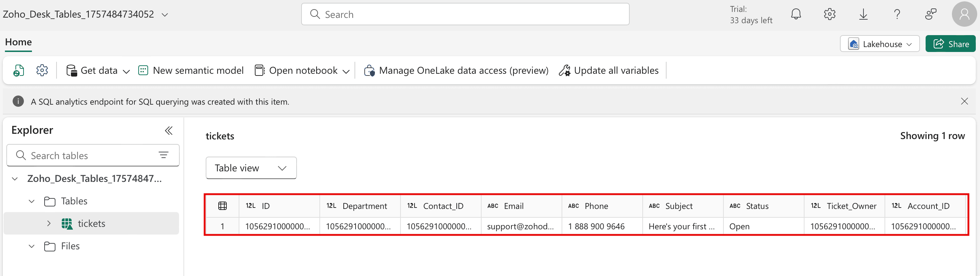Click the filter icon in table search

(x=164, y=155)
